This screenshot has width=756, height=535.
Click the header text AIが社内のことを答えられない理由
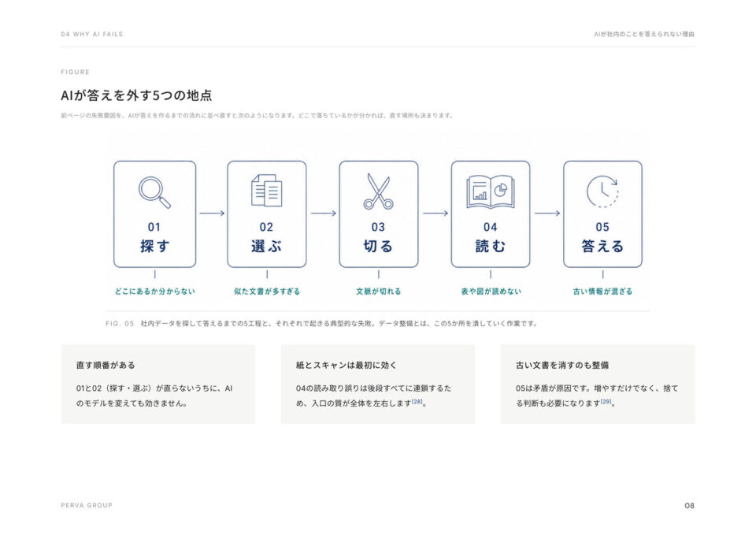644,34
